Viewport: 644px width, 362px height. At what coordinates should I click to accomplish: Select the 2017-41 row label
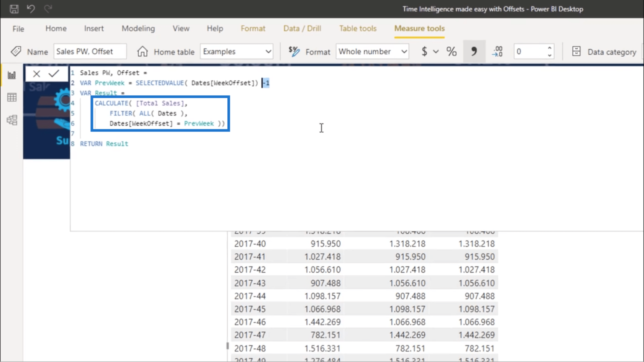point(250,257)
